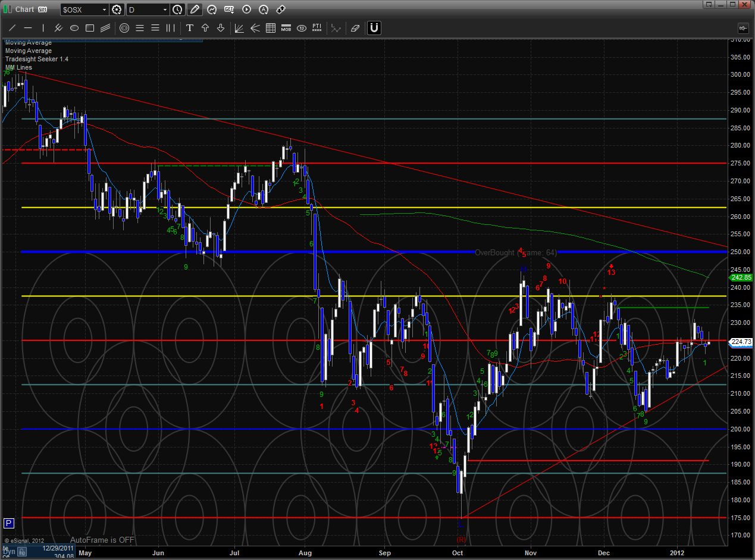Select the speed lines fan tool

click(x=255, y=28)
